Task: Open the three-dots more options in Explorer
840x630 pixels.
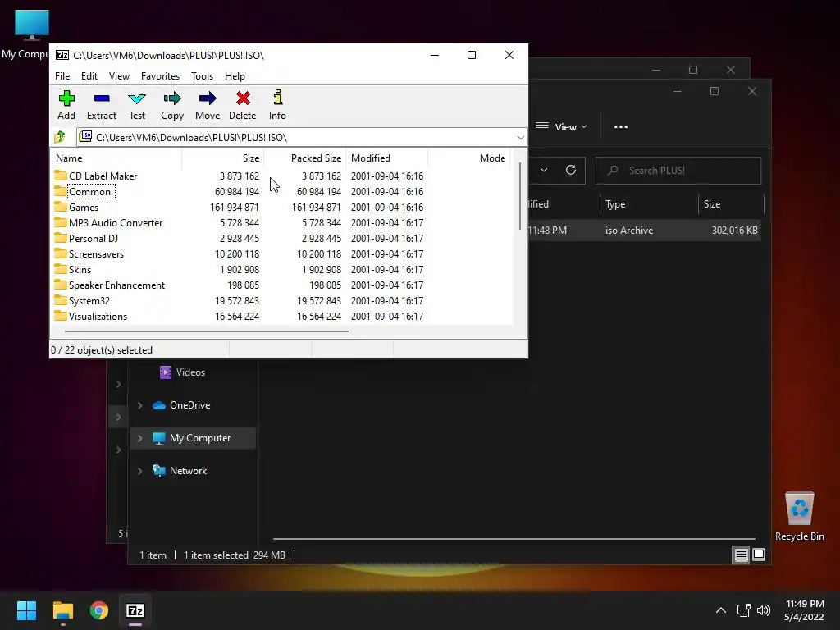Action: (621, 127)
